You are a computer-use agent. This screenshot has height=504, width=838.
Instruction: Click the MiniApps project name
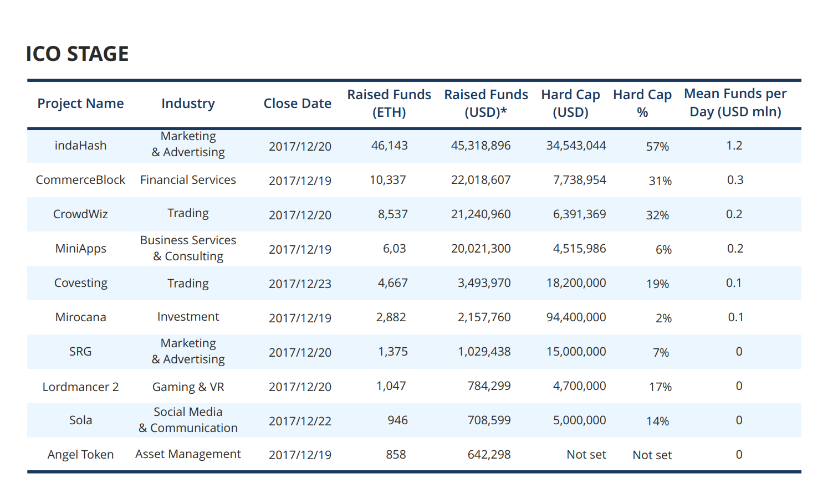pyautogui.click(x=80, y=249)
